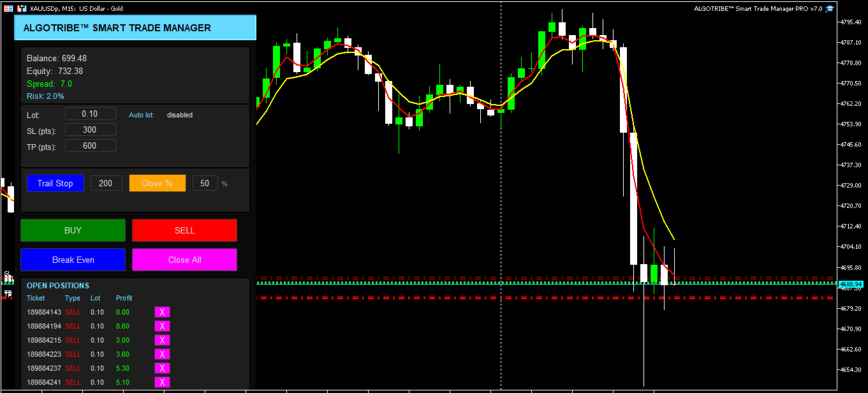The image size is (868, 393).
Task: Click ticket number 189884143
Action: tap(44, 312)
